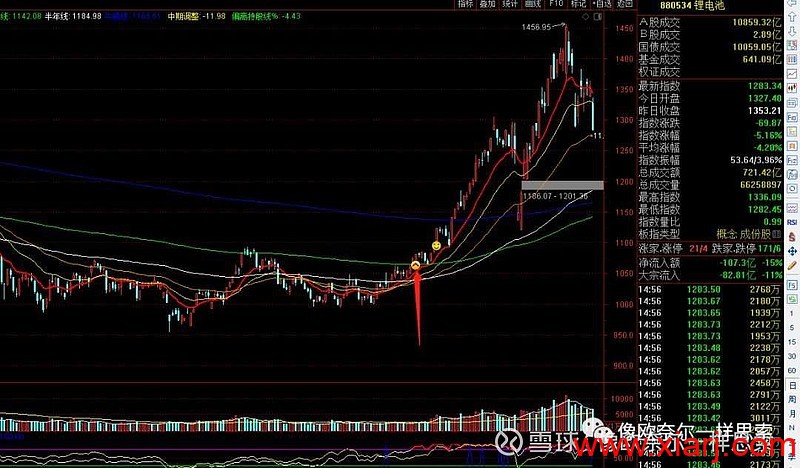Select the 叠加 overlay tab
Viewport: 800px width, 468px height.
[x=487, y=4]
